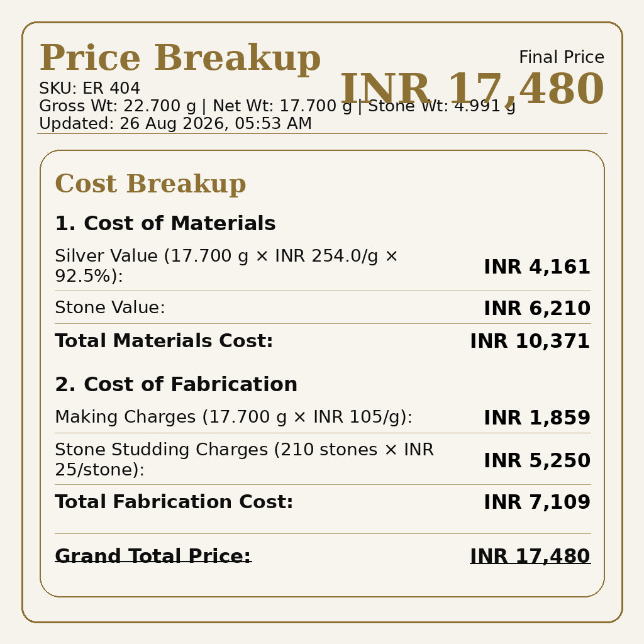The height and width of the screenshot is (644, 644).
Task: Open the underlined Grand Total Price link
Action: coord(153,556)
